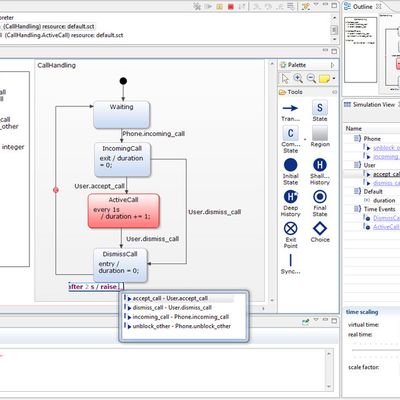The image size is (400, 400).
Task: Click the red Terminate button in debug toolbar
Action: (231, 6)
